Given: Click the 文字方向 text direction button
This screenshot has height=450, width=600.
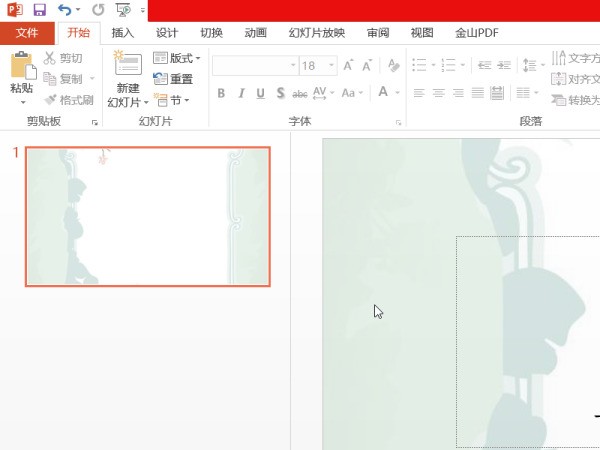Looking at the screenshot, I should tap(576, 58).
